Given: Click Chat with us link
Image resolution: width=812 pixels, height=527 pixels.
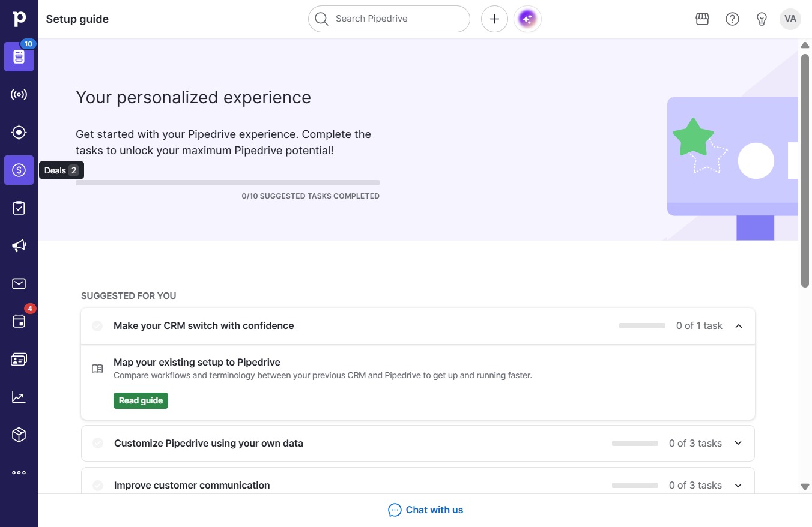Looking at the screenshot, I should pos(434,510).
